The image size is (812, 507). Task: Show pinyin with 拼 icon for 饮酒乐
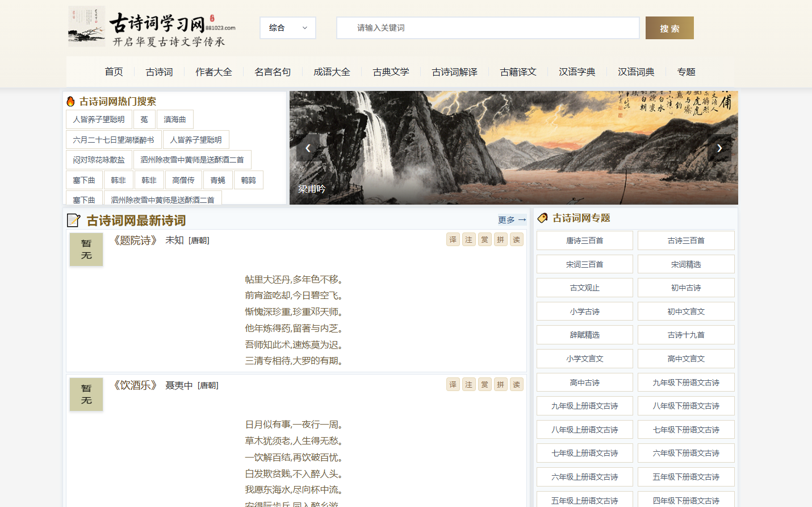tap(500, 385)
